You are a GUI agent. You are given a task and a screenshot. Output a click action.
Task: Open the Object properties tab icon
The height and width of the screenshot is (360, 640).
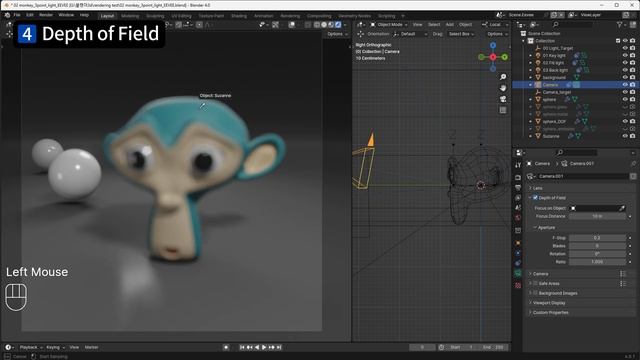pos(518,243)
